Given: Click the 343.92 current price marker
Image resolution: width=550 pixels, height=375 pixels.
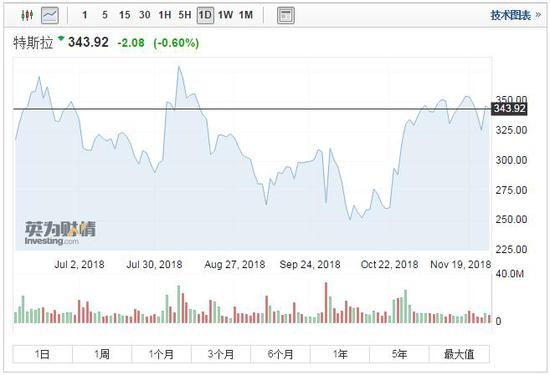Looking at the screenshot, I should point(509,109).
